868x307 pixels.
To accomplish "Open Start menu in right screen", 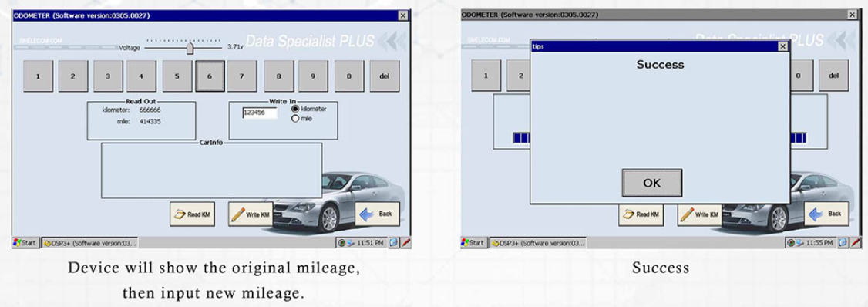I will [x=474, y=243].
